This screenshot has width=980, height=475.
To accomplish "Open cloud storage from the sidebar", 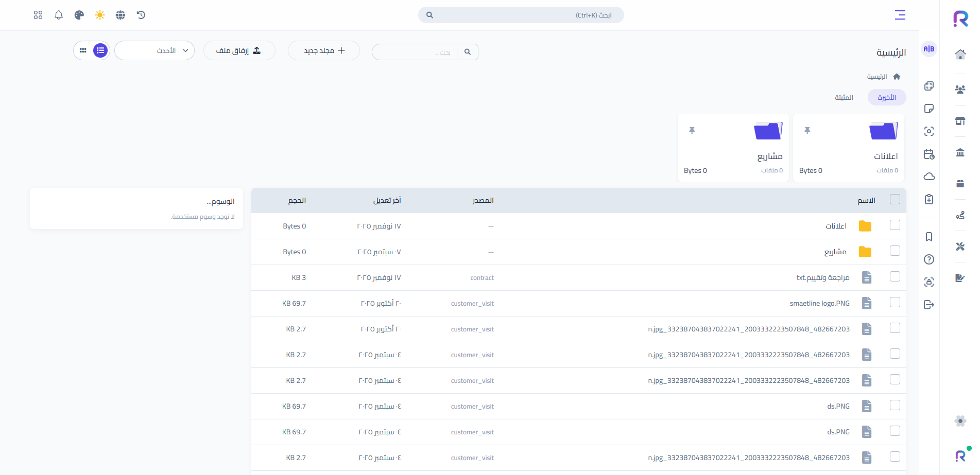I will (929, 177).
